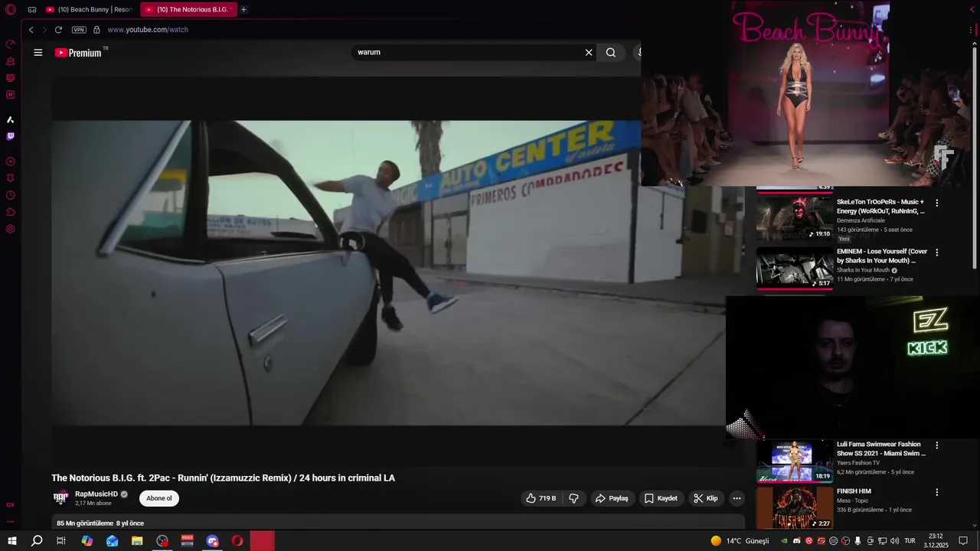Screen dimensions: 980x551
Task: Open FINISH HIM video thumbnail
Action: pos(795,508)
